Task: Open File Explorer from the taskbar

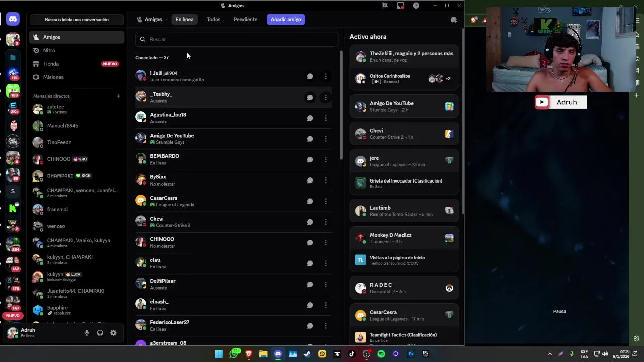Action: coord(263,354)
